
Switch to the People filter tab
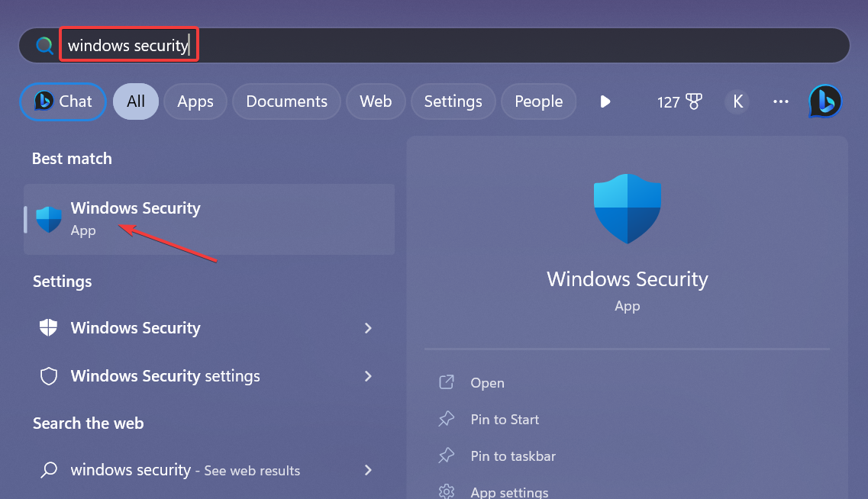[x=538, y=101]
